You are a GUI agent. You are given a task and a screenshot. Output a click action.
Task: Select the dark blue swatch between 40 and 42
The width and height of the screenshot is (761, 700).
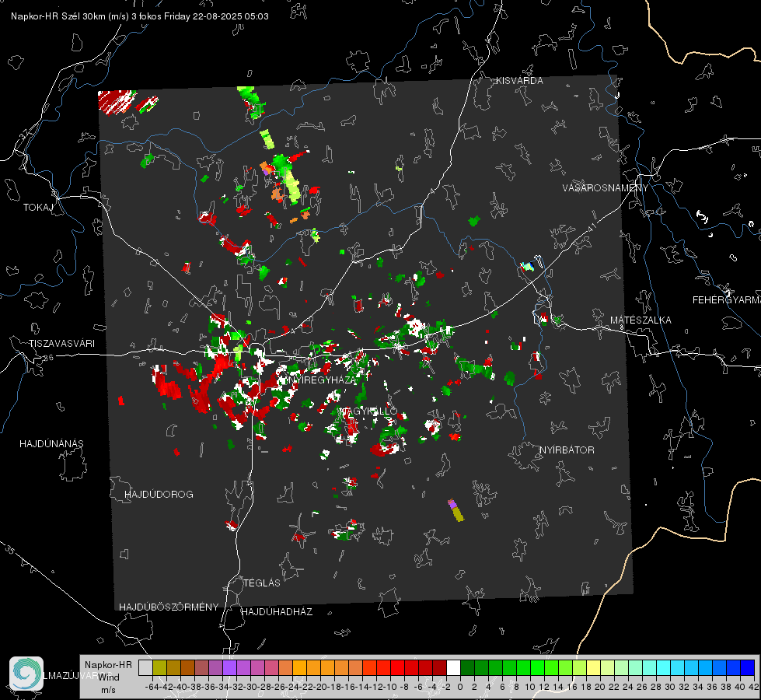tap(748, 667)
